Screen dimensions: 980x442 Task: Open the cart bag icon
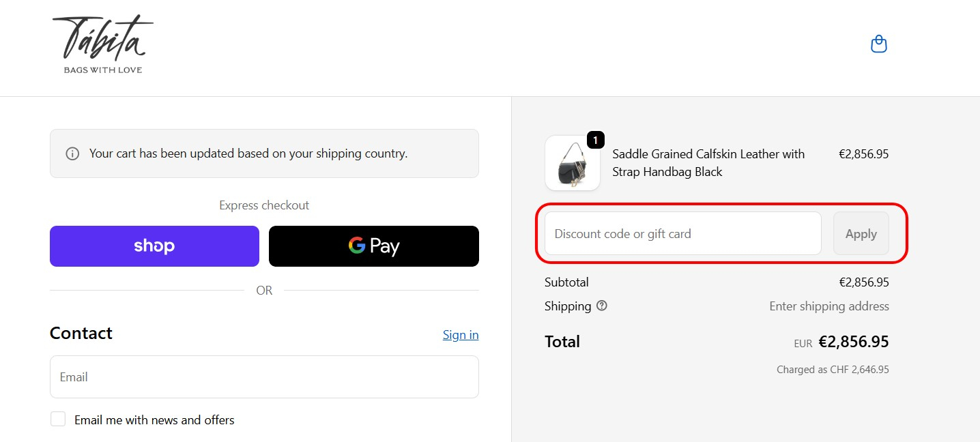click(878, 43)
